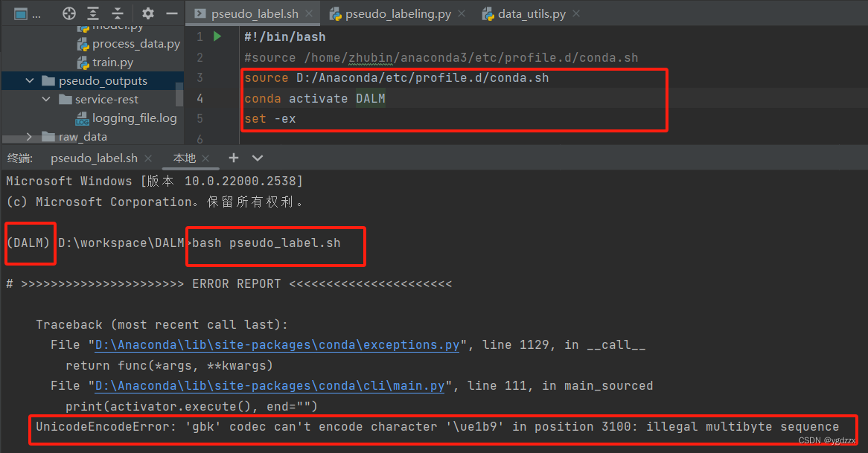Image resolution: width=868 pixels, height=453 pixels.
Task: Close the pseudo_labeling.py editor tab
Action: (x=462, y=14)
